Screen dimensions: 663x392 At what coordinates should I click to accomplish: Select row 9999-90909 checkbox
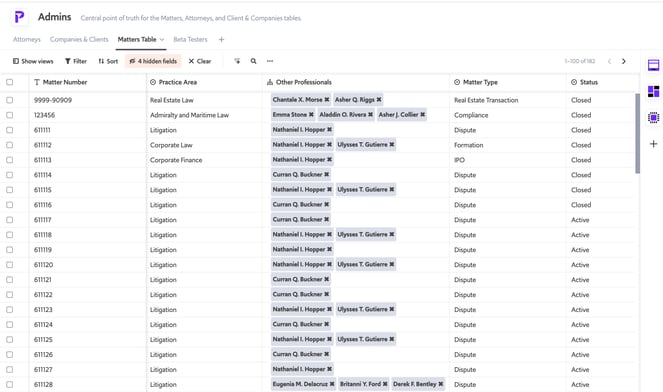[9, 100]
